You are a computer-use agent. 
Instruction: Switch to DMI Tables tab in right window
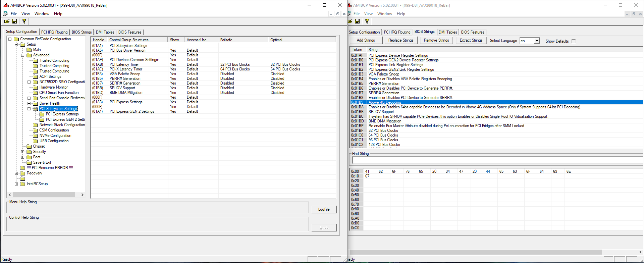(448, 32)
